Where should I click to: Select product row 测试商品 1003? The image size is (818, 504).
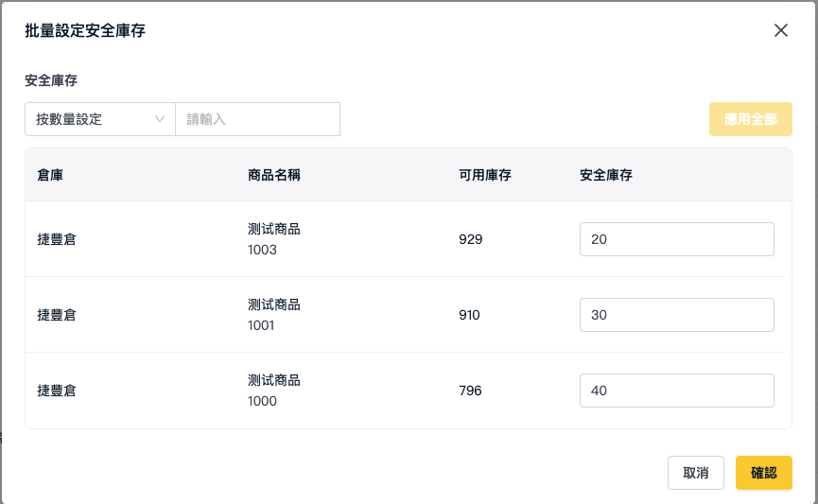pos(406,239)
